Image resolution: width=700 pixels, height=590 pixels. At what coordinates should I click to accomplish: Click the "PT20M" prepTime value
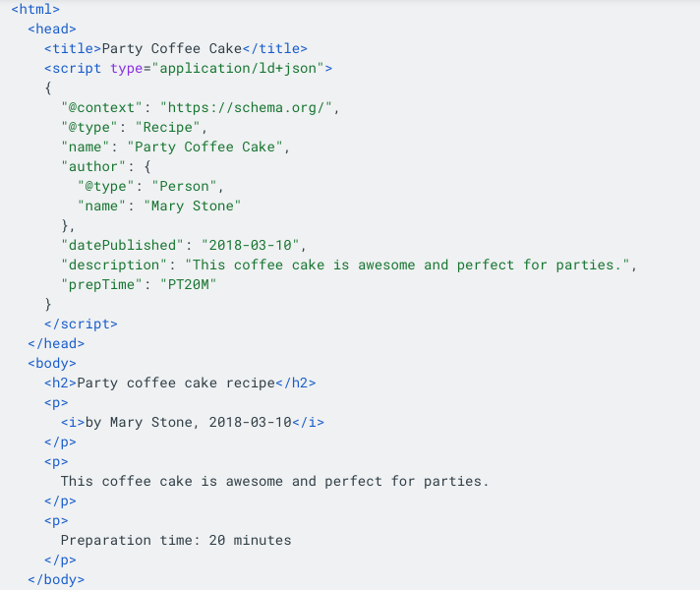[x=189, y=284]
